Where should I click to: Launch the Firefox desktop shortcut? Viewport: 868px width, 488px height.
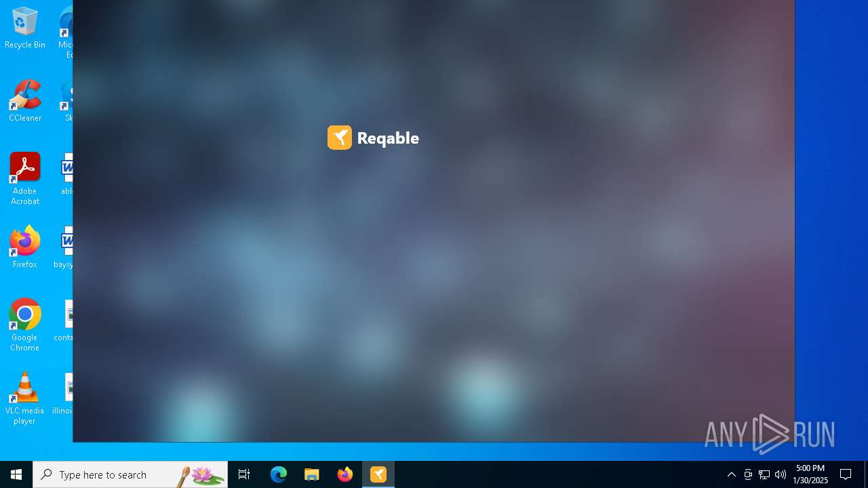[25, 247]
